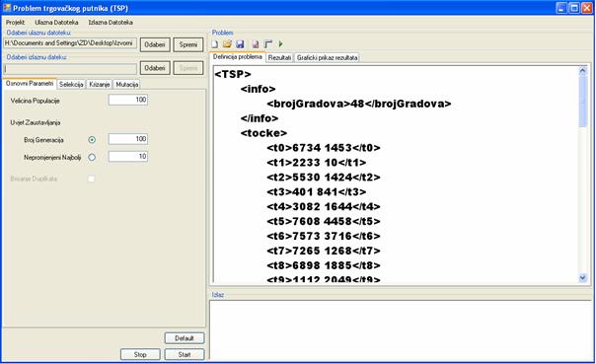
Task: Click the <TSP> line in the problem text
Action: (x=233, y=74)
